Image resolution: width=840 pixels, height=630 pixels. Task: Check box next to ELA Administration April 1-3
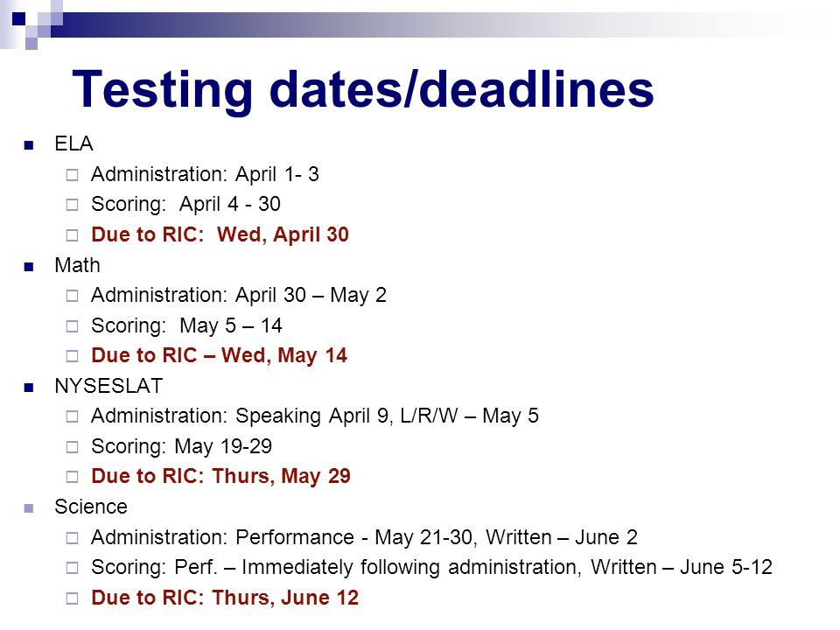[x=72, y=175]
